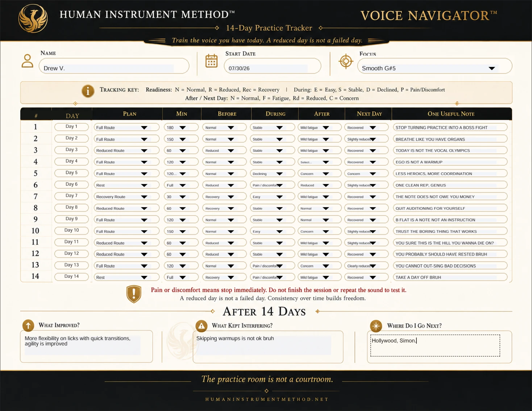Click the One Useful Note column header
Screen dimensions: 532x411
click(451, 114)
